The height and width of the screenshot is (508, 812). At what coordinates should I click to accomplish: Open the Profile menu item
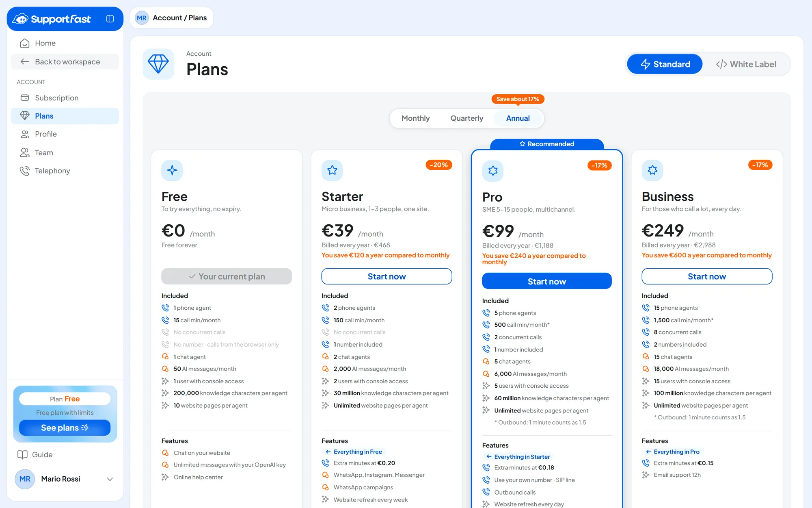pyautogui.click(x=65, y=134)
